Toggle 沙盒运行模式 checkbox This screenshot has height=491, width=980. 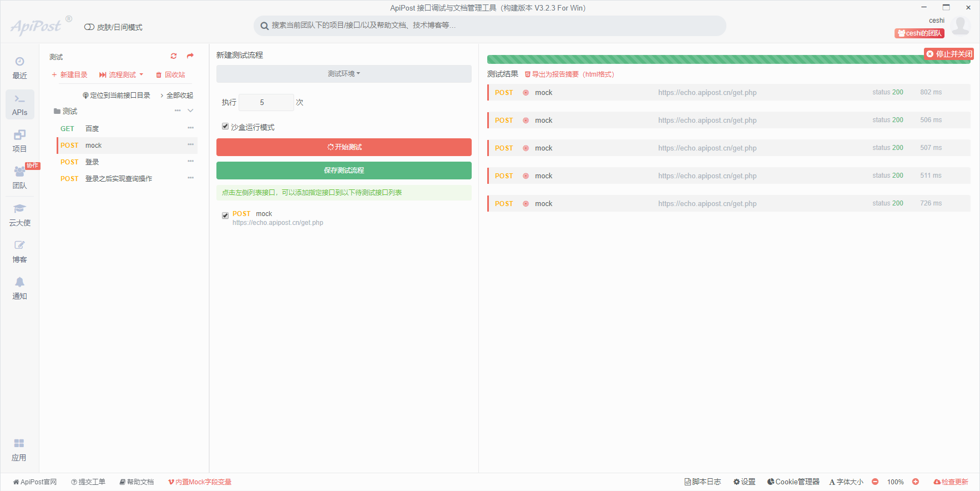coord(225,127)
